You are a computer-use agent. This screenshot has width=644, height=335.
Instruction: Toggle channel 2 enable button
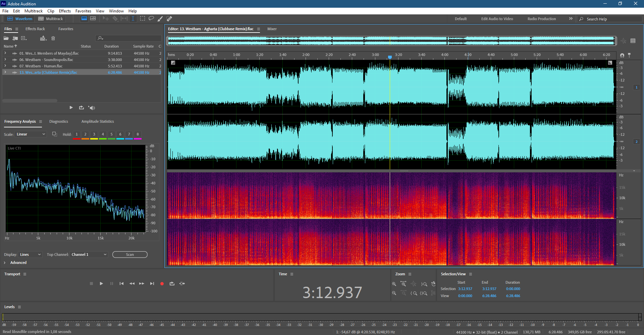pos(636,142)
